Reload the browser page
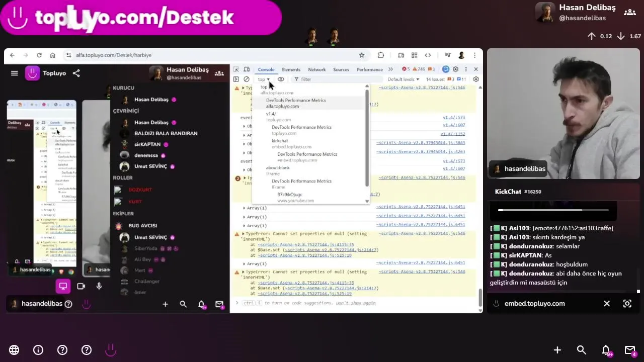The image size is (644, 362). 39,55
